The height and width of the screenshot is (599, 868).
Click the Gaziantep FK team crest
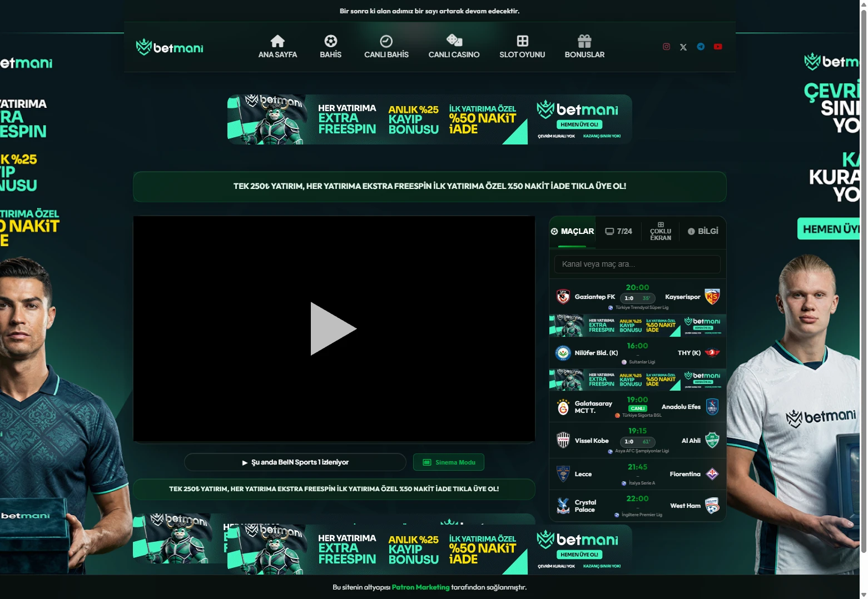(x=563, y=297)
